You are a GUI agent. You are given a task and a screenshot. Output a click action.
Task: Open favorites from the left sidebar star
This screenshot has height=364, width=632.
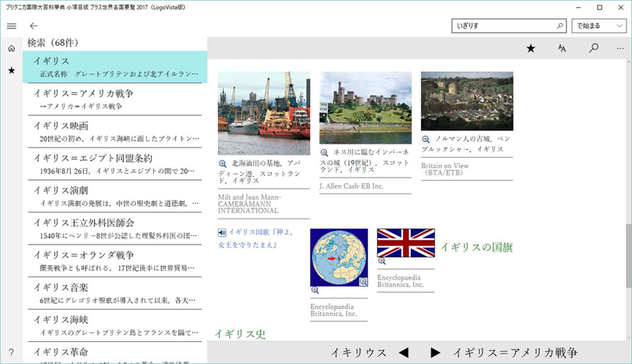[x=11, y=71]
